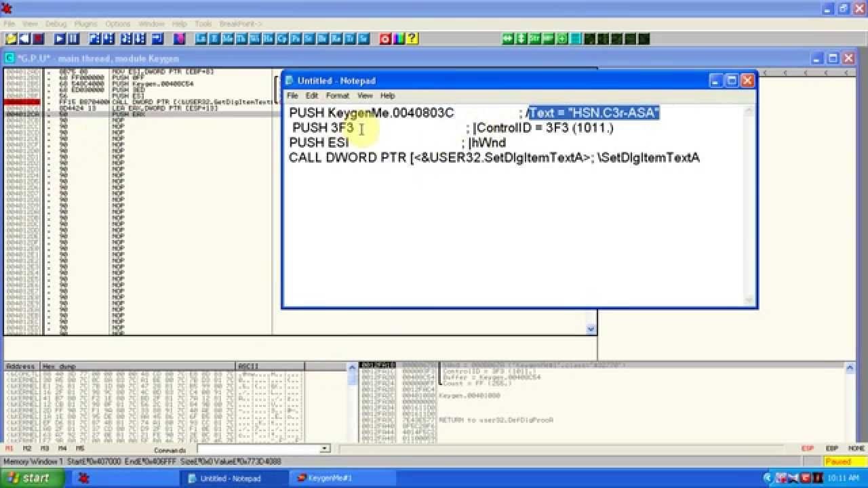
Task: Switch to memory window M4
Action: [x=62, y=449]
